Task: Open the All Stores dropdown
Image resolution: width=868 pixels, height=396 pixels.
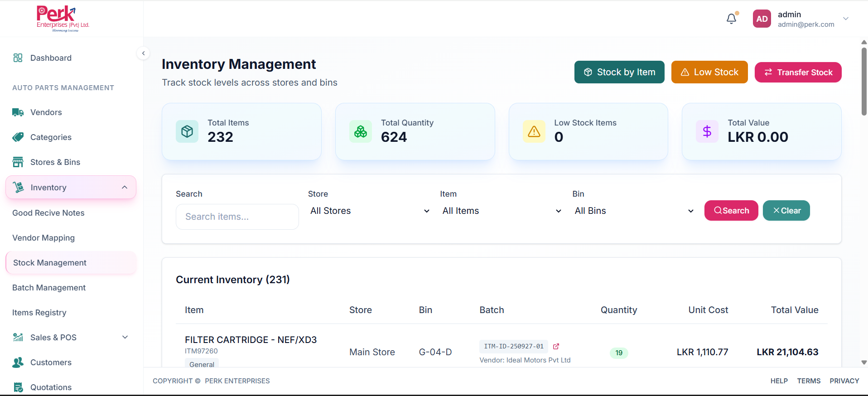Action: point(369,211)
